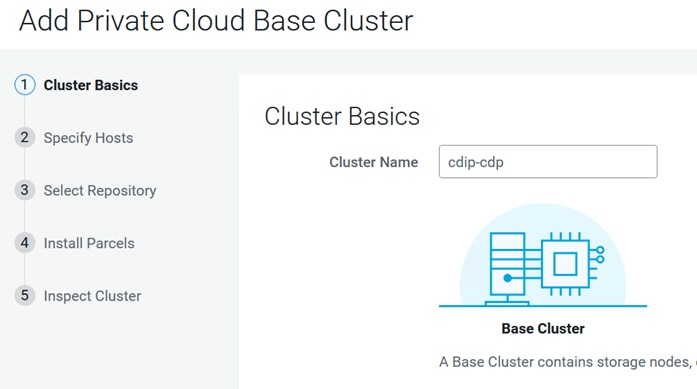
Task: Click the step 3 circle icon
Action: 24,190
